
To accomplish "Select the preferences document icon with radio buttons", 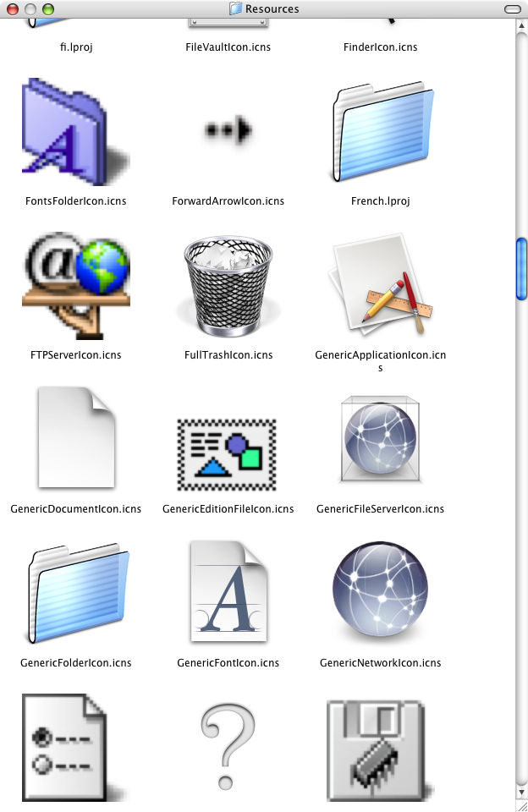I will point(73,747).
